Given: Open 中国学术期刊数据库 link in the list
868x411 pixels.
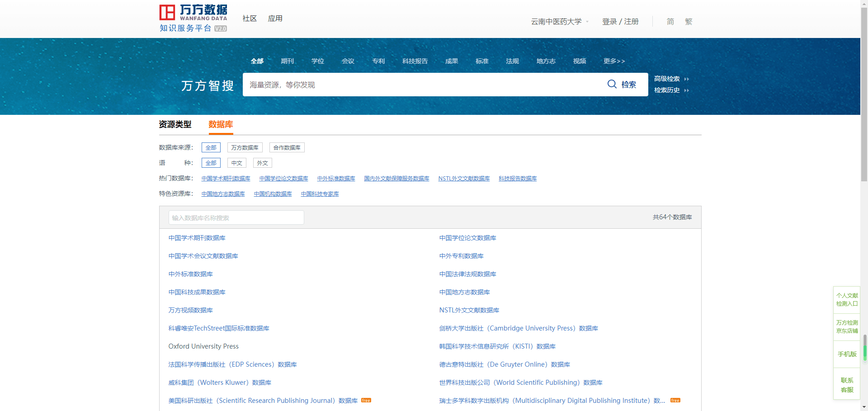Looking at the screenshot, I should [197, 238].
